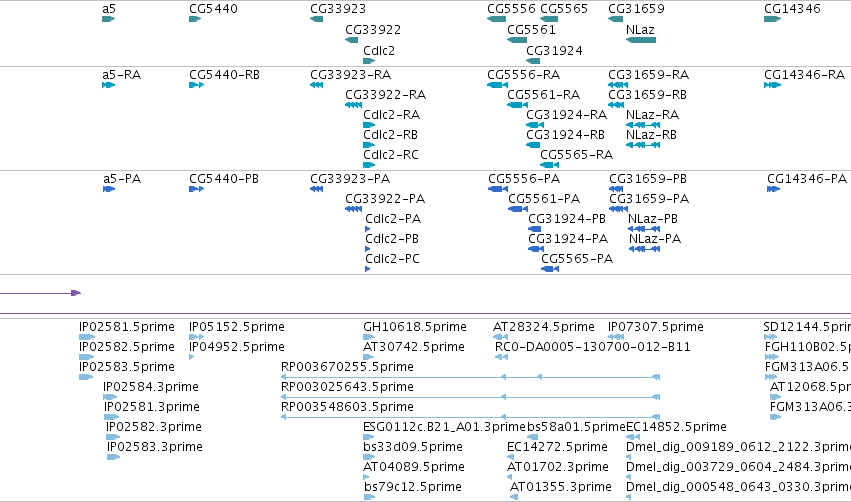This screenshot has height=502, width=851.
Task: Select transcript NLaz-RB
Action: (651, 135)
